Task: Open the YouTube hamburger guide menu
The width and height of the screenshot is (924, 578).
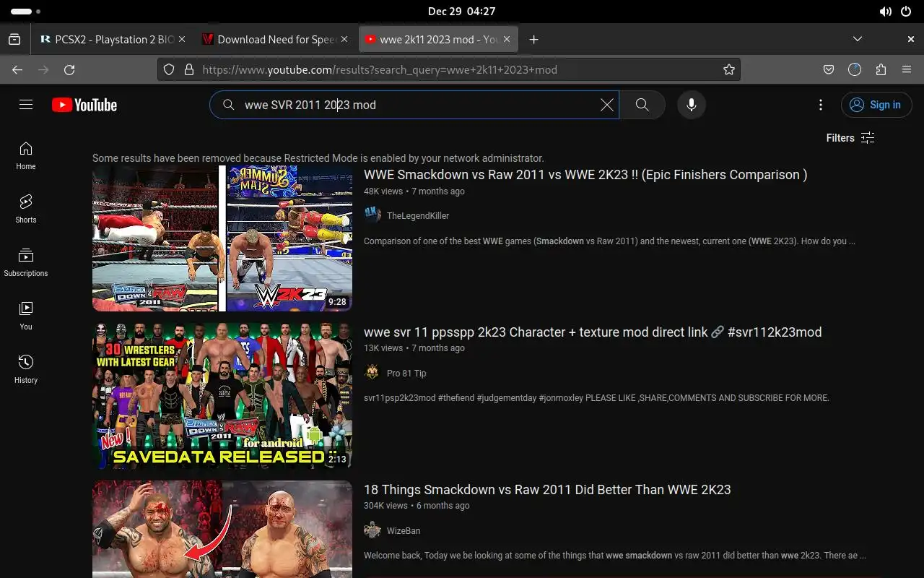Action: pyautogui.click(x=26, y=105)
